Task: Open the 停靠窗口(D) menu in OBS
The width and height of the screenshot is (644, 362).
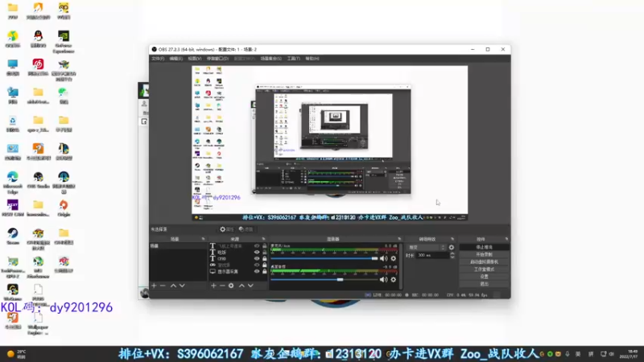Action: pyautogui.click(x=217, y=59)
